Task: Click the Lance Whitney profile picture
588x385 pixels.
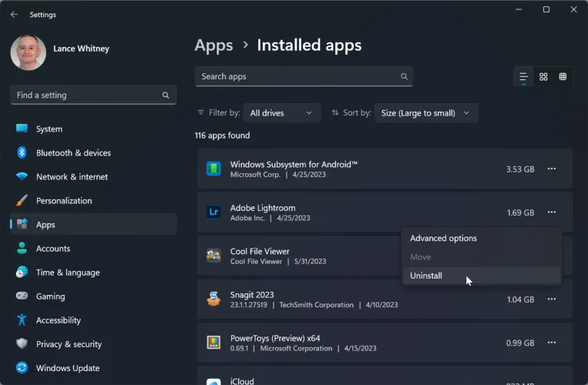Action: [x=29, y=52]
